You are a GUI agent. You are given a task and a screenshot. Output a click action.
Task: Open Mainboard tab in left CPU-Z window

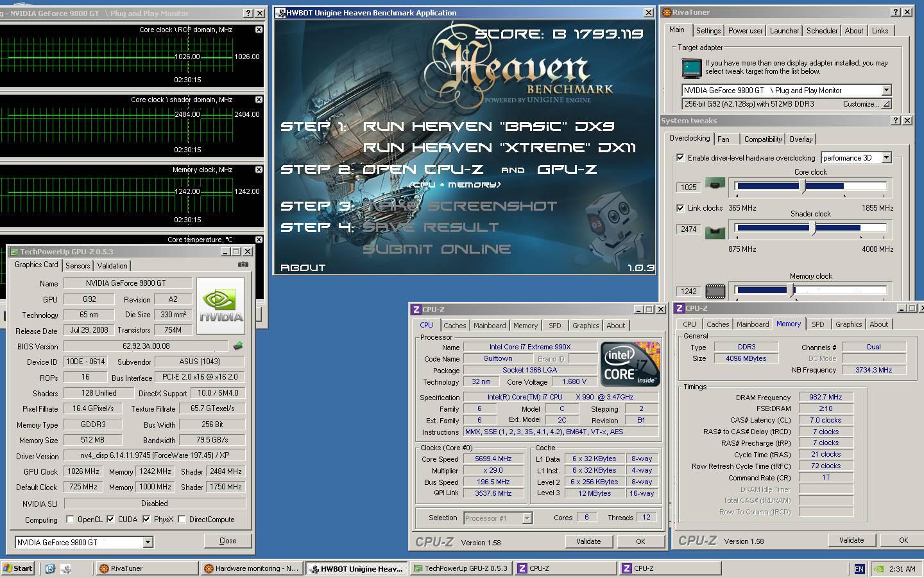point(490,326)
